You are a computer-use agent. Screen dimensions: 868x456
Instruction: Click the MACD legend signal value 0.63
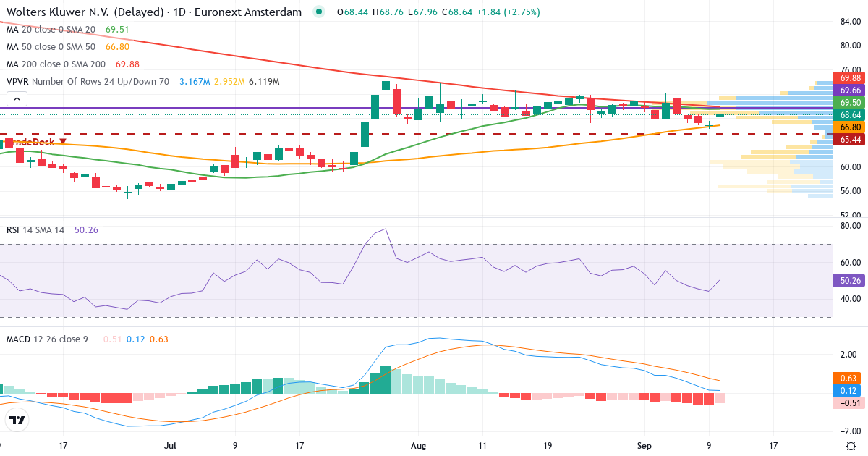click(x=159, y=339)
